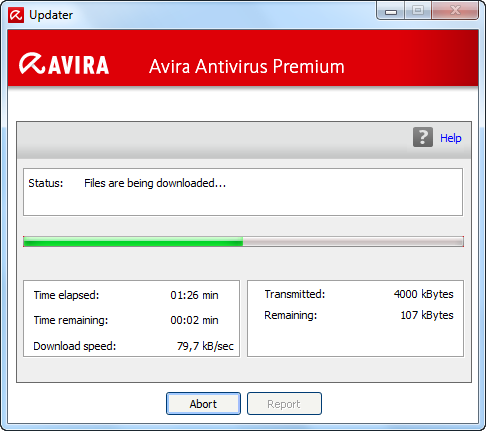The height and width of the screenshot is (431, 486).
Task: Click the Avira icon in the title bar
Action: click(16, 15)
